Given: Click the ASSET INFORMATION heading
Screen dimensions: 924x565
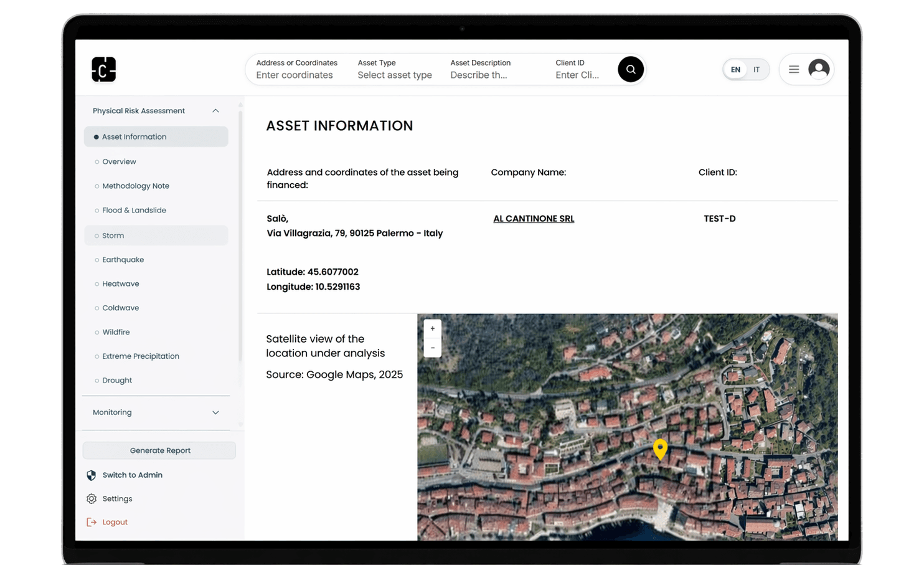Looking at the screenshot, I should [339, 126].
